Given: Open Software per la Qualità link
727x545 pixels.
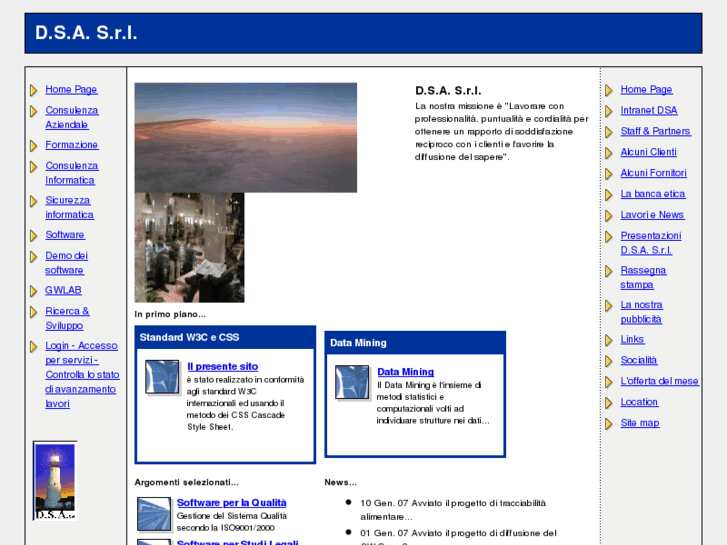Looking at the screenshot, I should [x=231, y=503].
